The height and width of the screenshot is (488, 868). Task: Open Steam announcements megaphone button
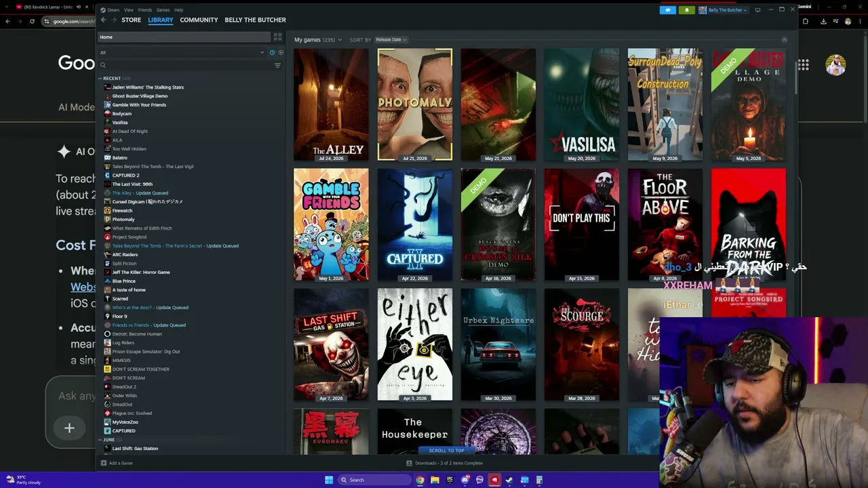tap(668, 10)
